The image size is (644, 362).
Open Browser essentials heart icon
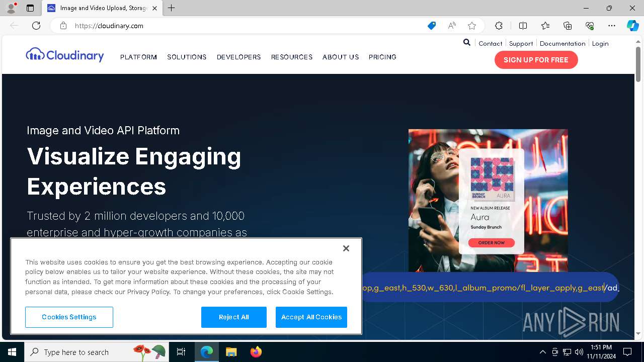590,26
